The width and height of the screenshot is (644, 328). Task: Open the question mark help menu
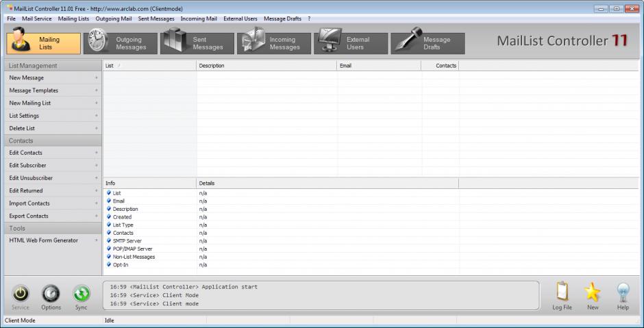coord(309,19)
